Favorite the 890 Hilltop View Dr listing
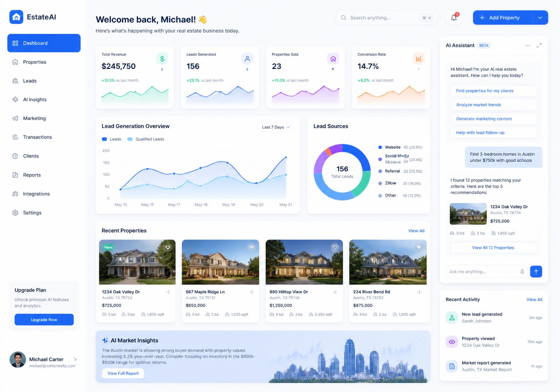The image size is (560, 392). click(x=335, y=247)
